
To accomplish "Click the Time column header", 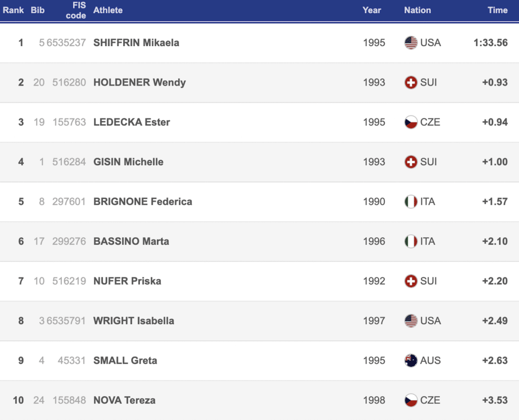I will point(497,10).
